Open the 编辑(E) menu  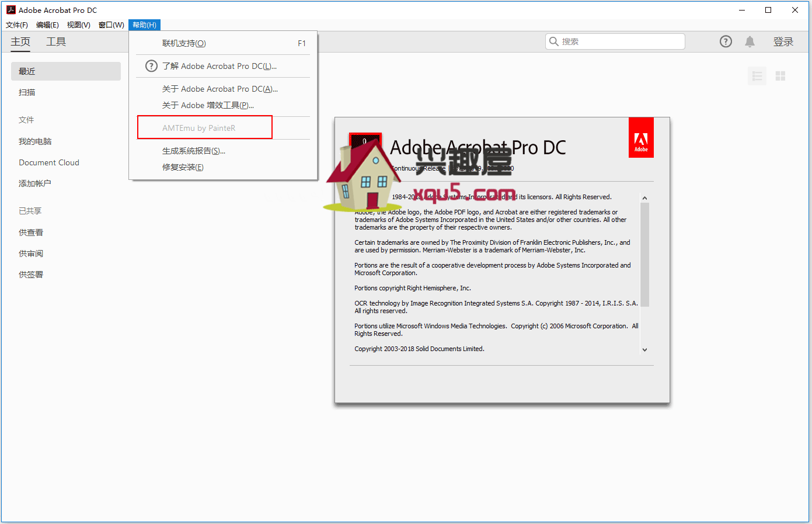click(x=47, y=25)
